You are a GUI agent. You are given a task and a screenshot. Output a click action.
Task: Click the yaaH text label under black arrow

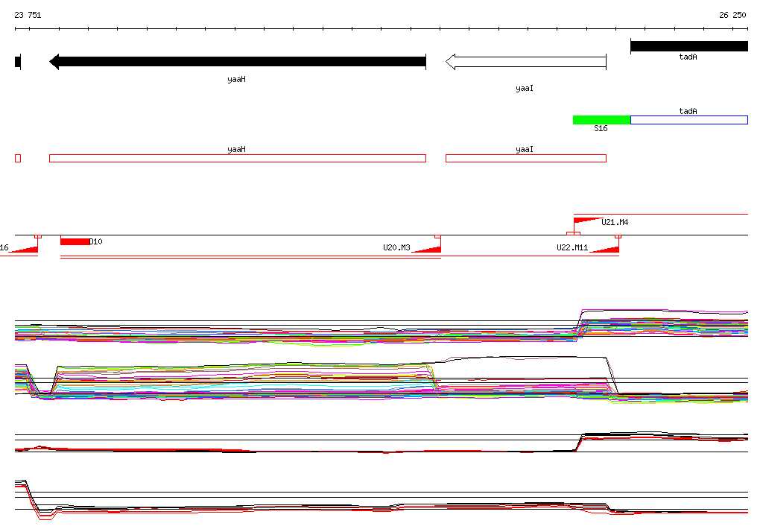click(x=236, y=79)
